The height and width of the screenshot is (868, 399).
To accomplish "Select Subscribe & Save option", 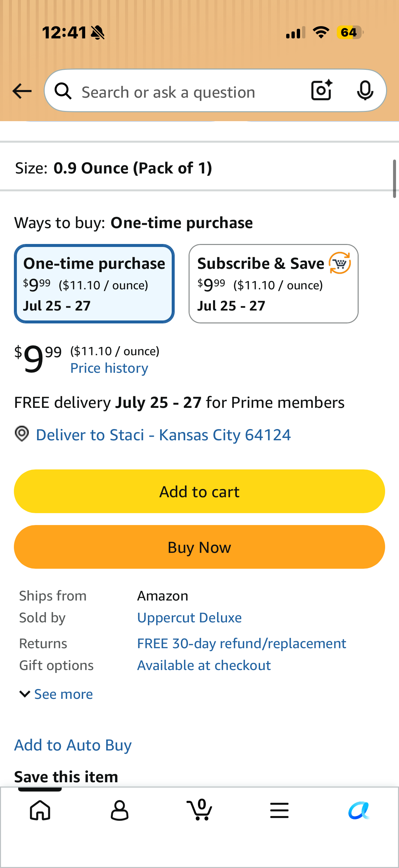I will coord(273,284).
